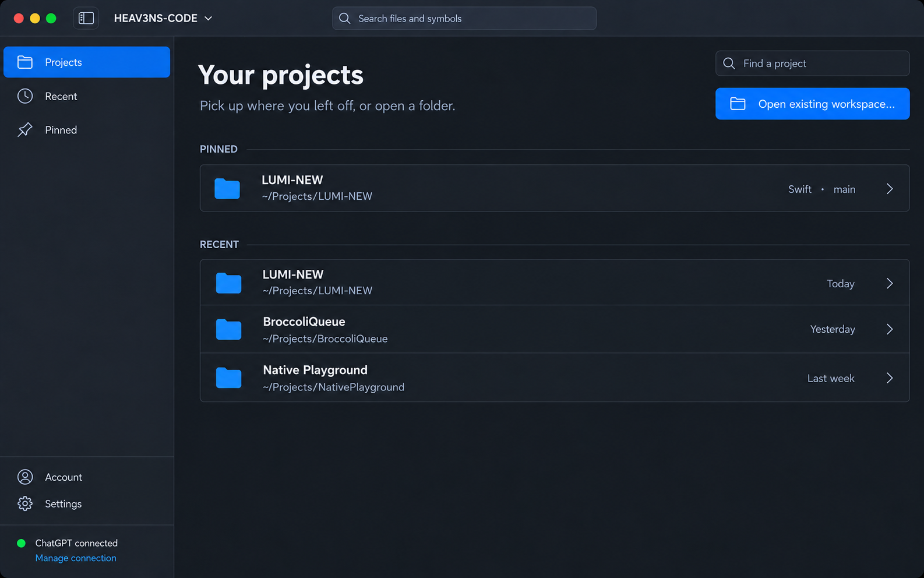Click the Search files and symbols field

point(464,18)
